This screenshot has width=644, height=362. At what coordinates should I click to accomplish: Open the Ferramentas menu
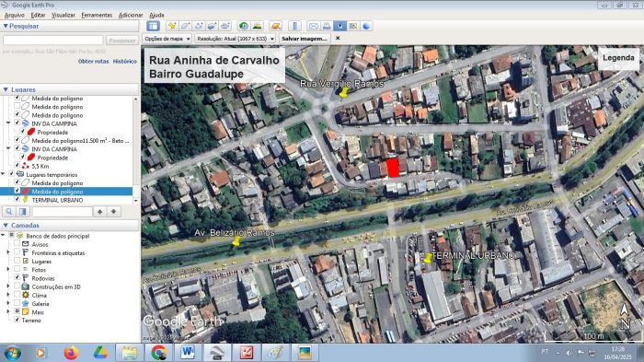(x=97, y=15)
